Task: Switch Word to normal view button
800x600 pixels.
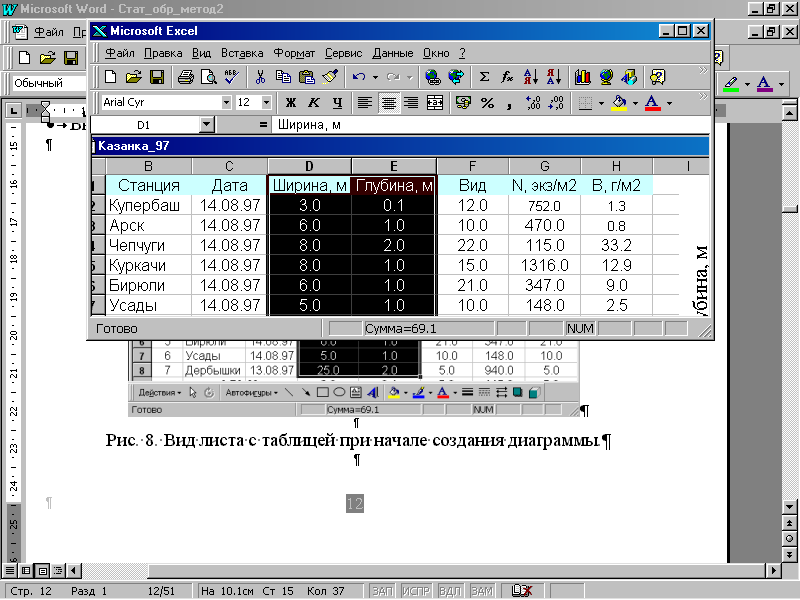Action: 10,570
